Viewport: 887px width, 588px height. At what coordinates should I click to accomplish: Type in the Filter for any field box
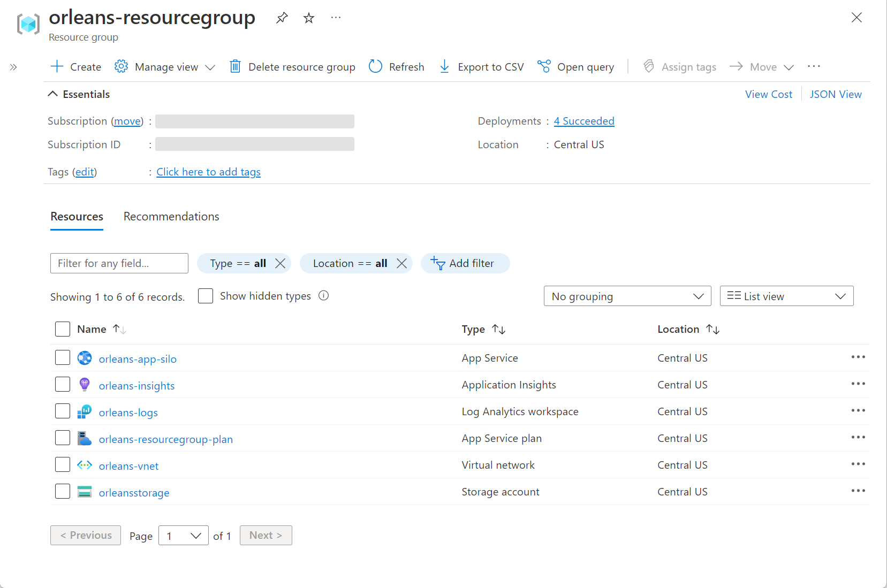pyautogui.click(x=119, y=263)
